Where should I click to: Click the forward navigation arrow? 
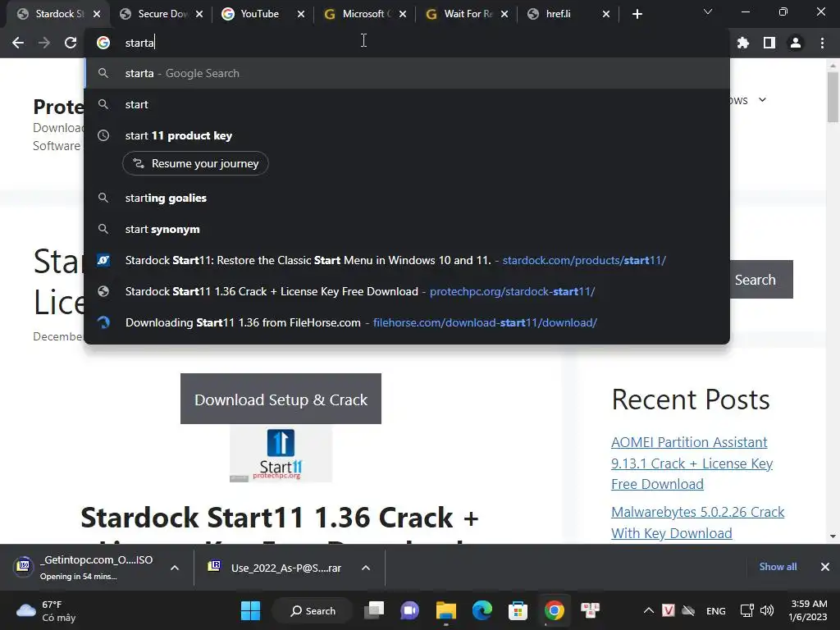pyautogui.click(x=44, y=43)
